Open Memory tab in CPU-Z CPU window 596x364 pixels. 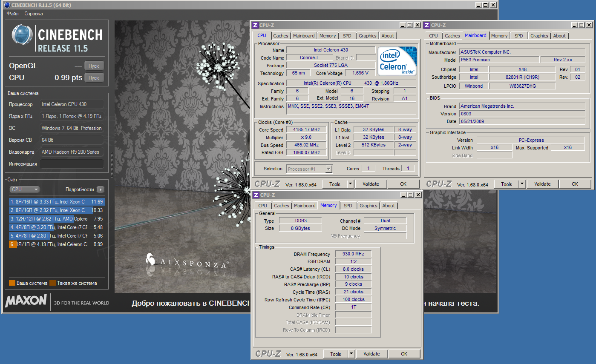coord(328,36)
